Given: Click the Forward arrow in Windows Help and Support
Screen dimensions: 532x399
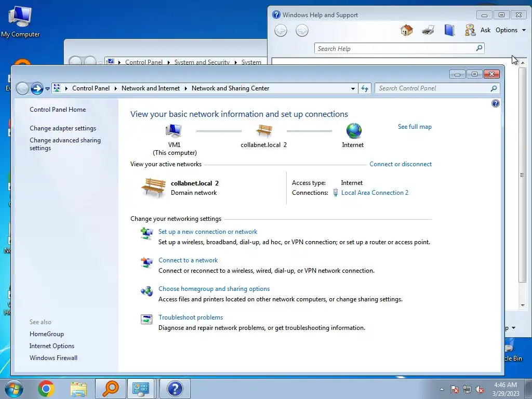Looking at the screenshot, I should click(302, 31).
